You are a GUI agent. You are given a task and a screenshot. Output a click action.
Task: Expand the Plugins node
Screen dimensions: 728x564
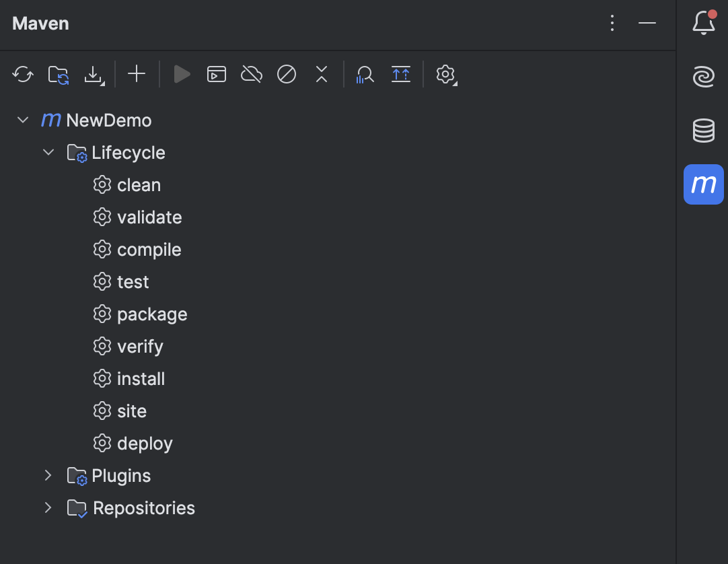pos(47,476)
